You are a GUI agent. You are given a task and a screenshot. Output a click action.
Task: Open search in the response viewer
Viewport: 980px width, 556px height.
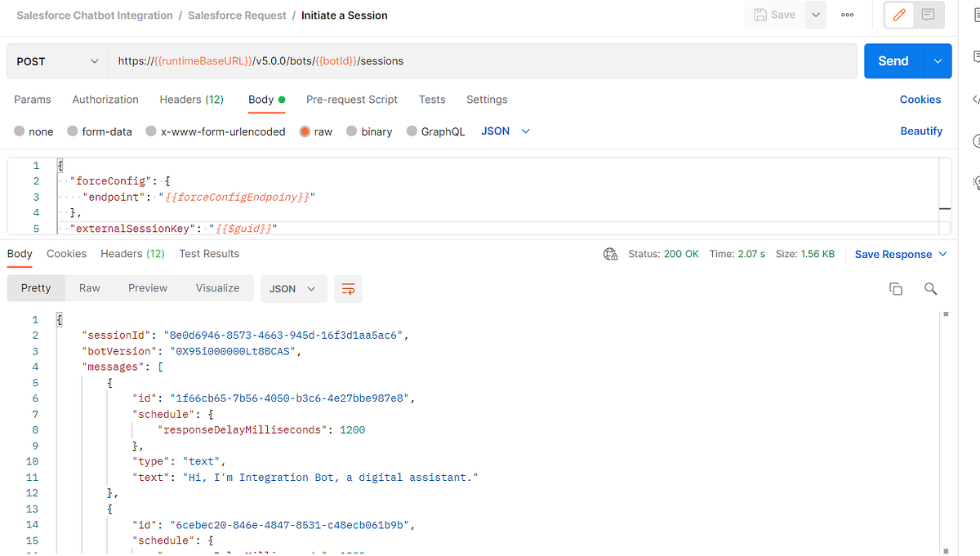point(930,288)
